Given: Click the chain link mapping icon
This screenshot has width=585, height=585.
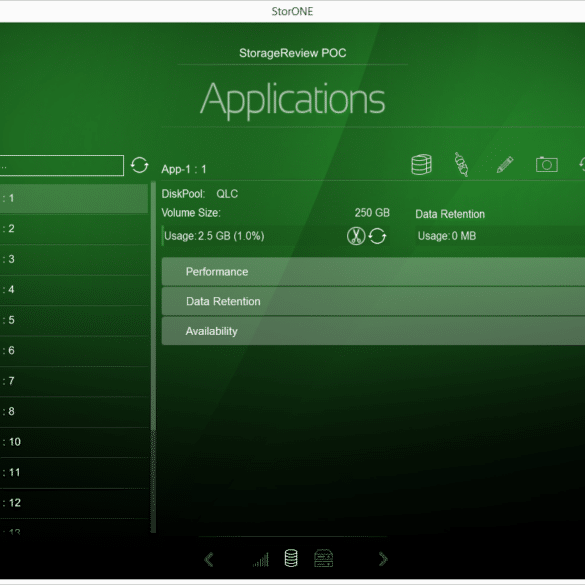Looking at the screenshot, I should tap(462, 164).
